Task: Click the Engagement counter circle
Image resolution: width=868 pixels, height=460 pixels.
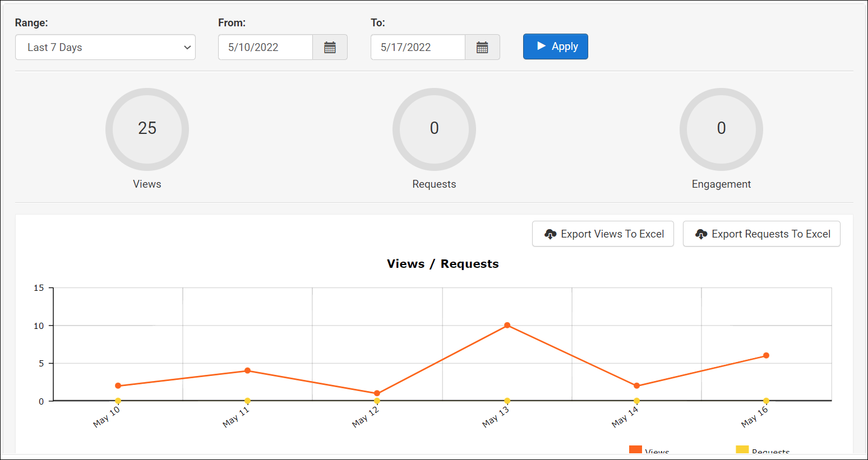Action: pos(721,129)
